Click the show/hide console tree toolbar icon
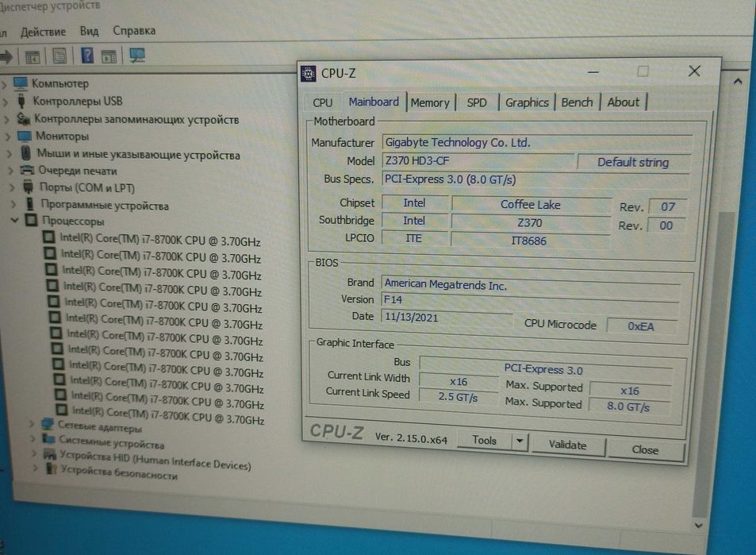Viewport: 756px width, 555px height. pyautogui.click(x=33, y=57)
